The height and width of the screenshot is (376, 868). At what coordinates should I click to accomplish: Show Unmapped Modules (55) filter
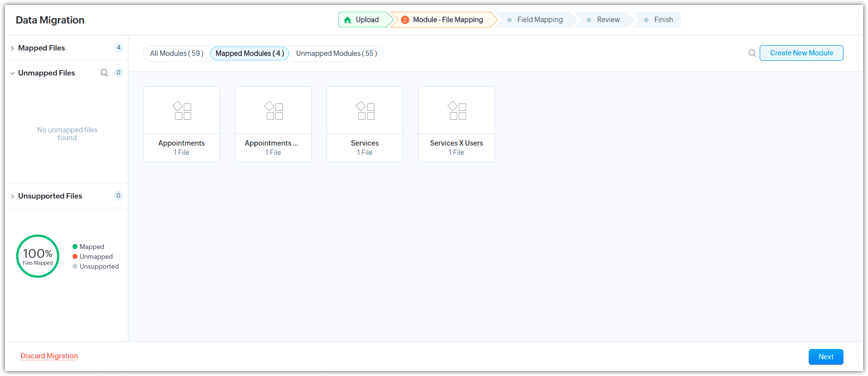coord(336,53)
